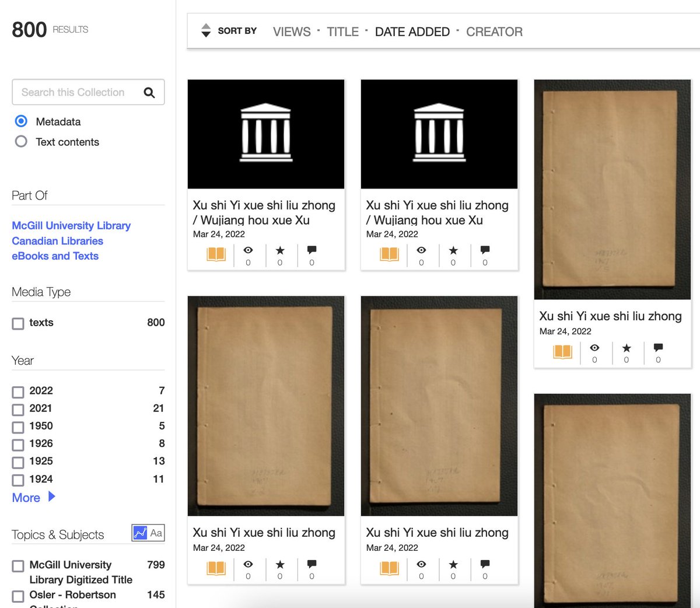Click star icon on top-middle Wujiang card
The height and width of the screenshot is (608, 700).
(x=453, y=250)
